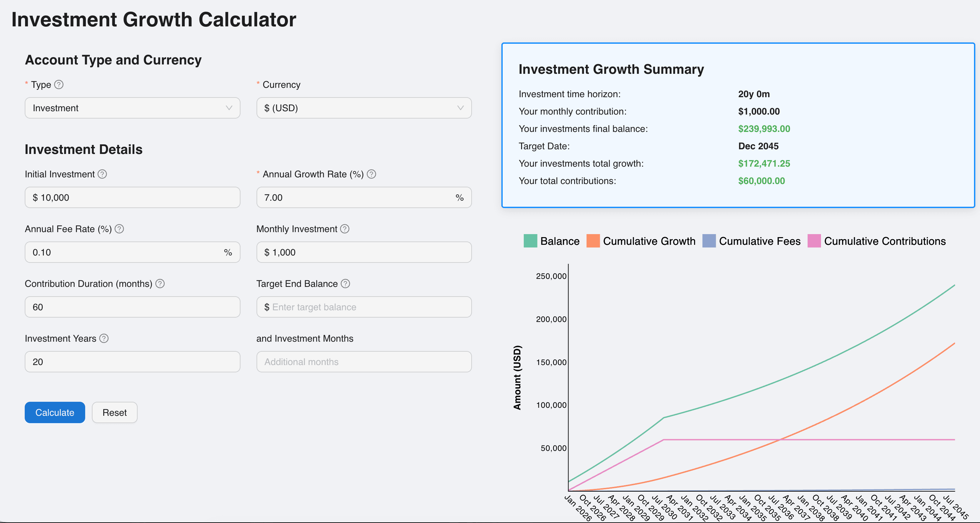Select the Initial Investment amount field
Image resolution: width=980 pixels, height=523 pixels.
[132, 197]
